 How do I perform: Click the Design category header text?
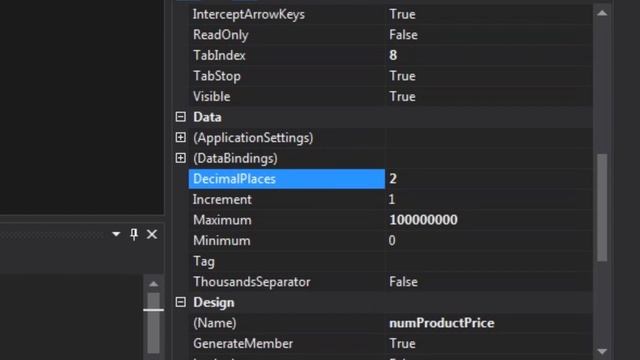[213, 302]
